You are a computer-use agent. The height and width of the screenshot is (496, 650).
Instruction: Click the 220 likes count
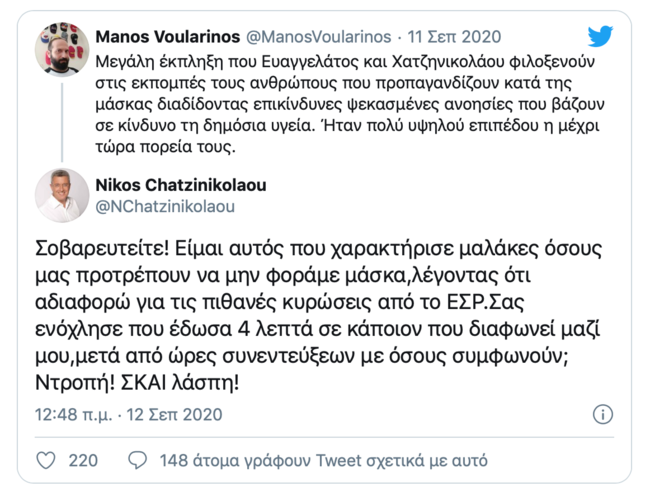pyautogui.click(x=83, y=461)
